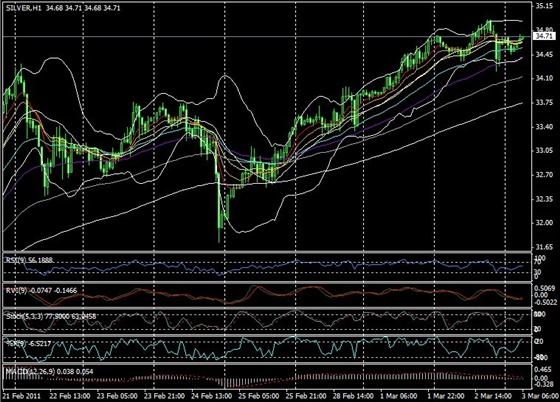This screenshot has width=560, height=402.
Task: Click the 23 Feb 21:00 time marker
Action: point(164,396)
